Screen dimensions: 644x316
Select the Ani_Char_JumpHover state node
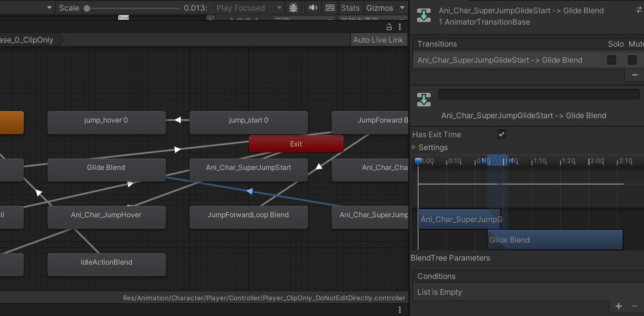tap(106, 217)
